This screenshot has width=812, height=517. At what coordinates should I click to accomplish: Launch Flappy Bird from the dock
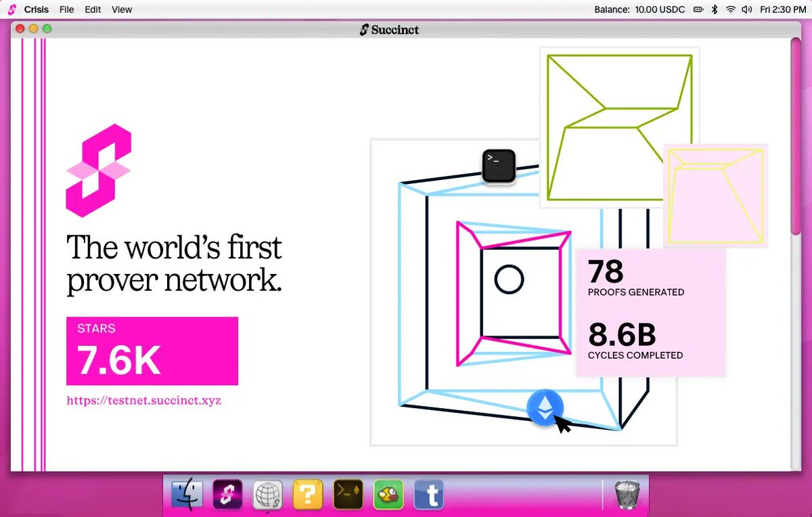pyautogui.click(x=388, y=494)
